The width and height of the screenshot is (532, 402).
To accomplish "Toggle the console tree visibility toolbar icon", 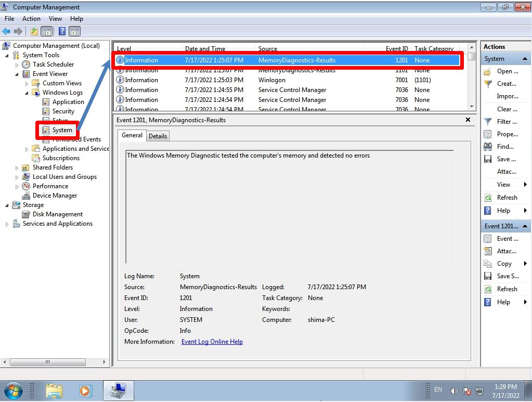I will [46, 31].
